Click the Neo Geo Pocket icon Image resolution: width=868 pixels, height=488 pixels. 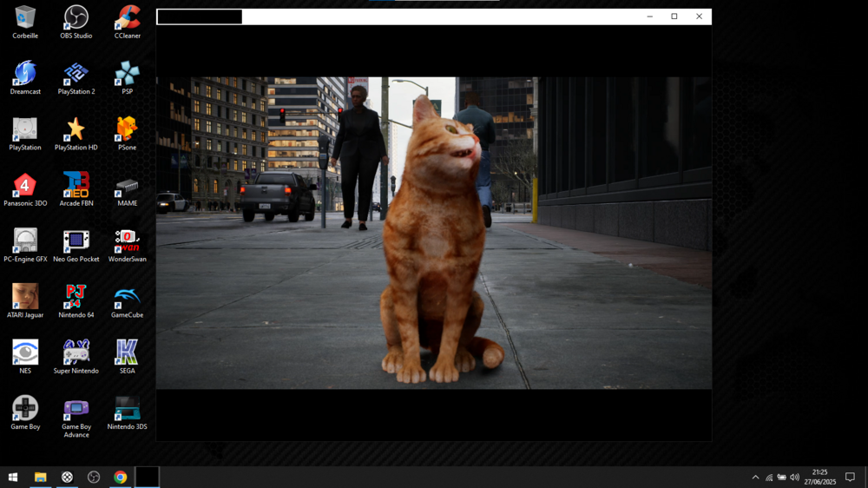[x=76, y=241]
